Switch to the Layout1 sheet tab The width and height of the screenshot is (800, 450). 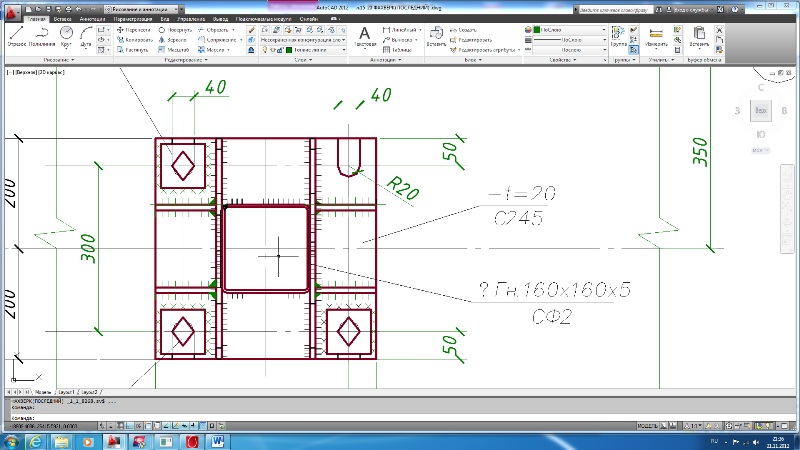point(66,389)
